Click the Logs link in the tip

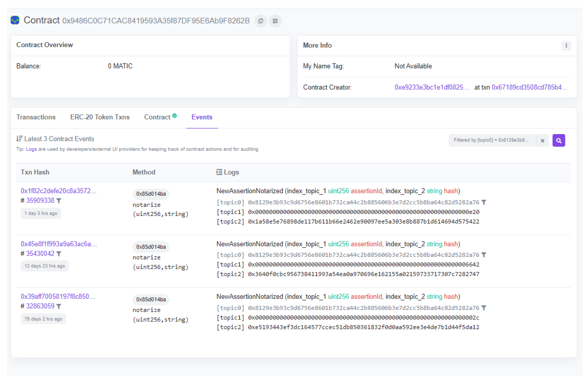[x=31, y=149]
